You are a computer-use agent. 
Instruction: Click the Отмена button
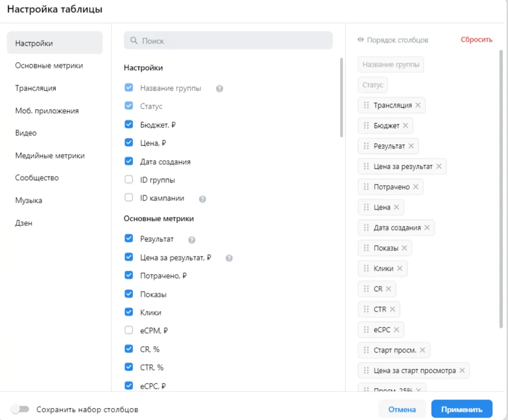pyautogui.click(x=402, y=409)
